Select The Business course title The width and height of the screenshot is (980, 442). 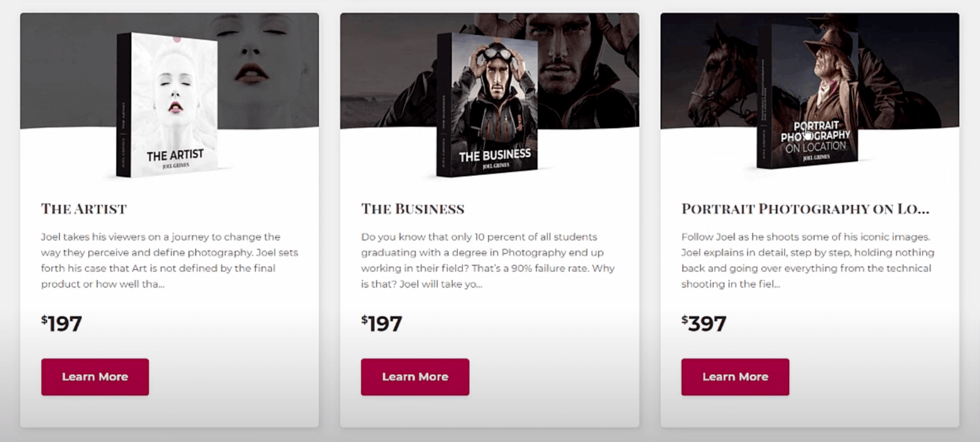click(x=413, y=209)
